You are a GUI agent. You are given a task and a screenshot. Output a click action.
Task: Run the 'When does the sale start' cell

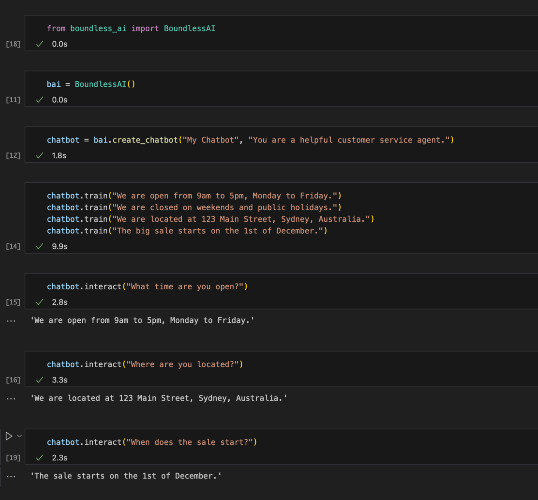(x=9, y=436)
